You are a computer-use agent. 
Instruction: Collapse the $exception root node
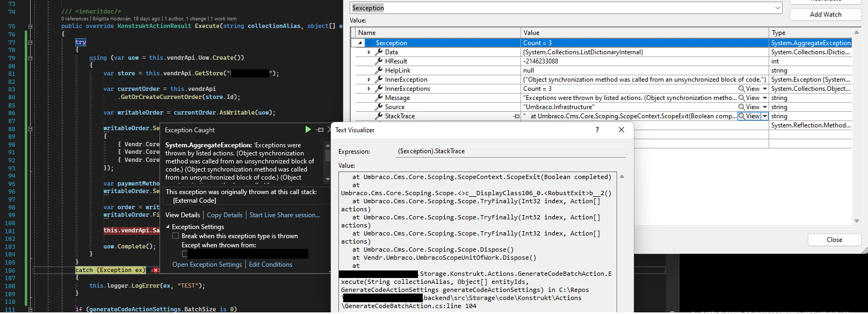tap(360, 43)
